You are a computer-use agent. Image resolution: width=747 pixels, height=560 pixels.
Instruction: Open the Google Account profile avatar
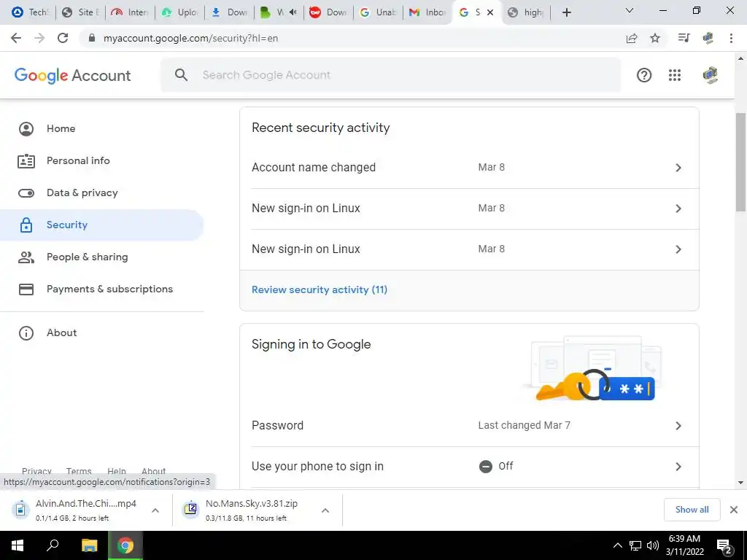pos(711,75)
